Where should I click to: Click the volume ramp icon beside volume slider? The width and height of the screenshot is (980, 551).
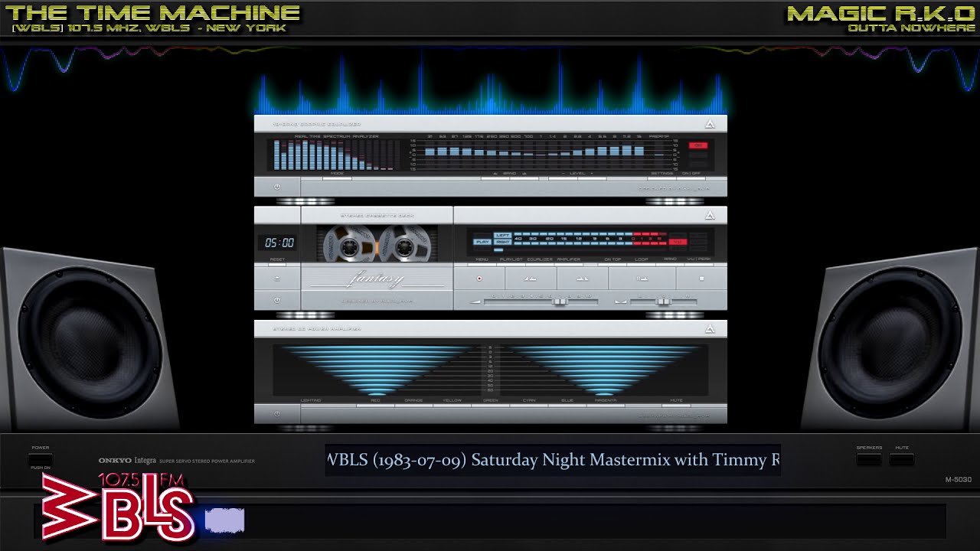(476, 302)
